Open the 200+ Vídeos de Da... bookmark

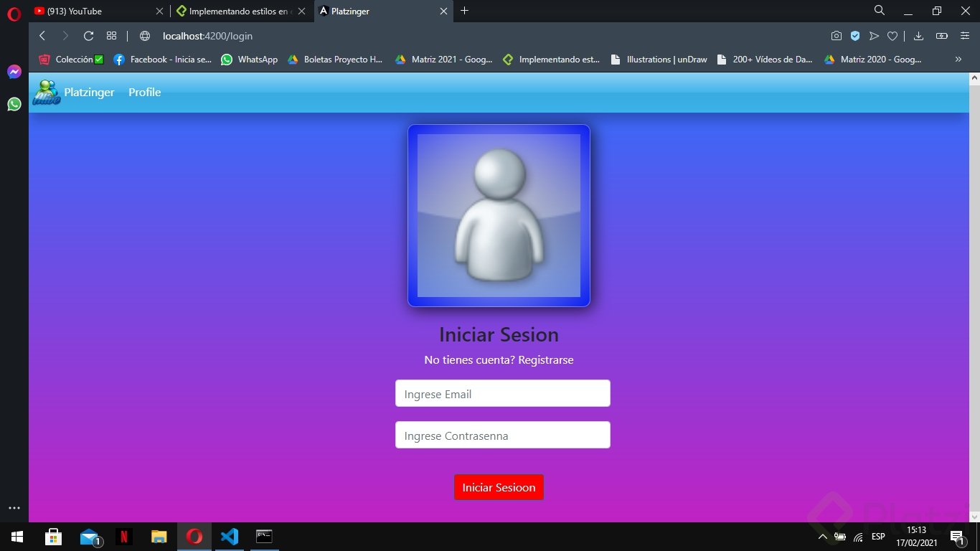pyautogui.click(x=765, y=60)
